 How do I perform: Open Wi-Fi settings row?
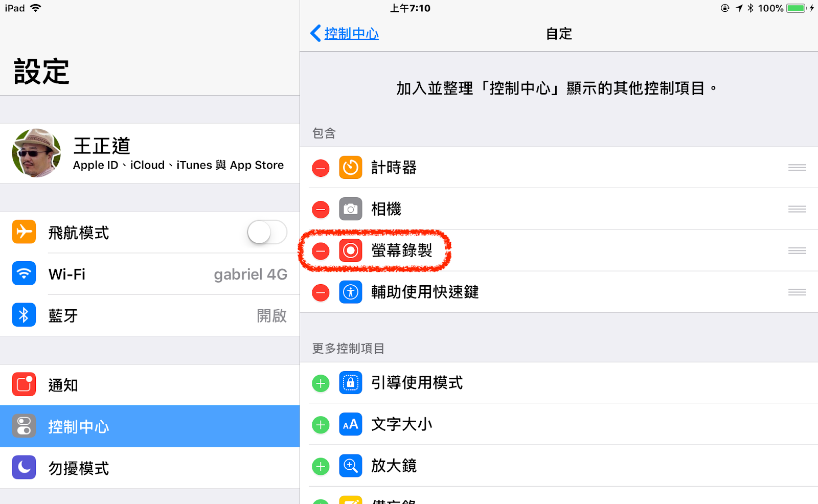[150, 274]
